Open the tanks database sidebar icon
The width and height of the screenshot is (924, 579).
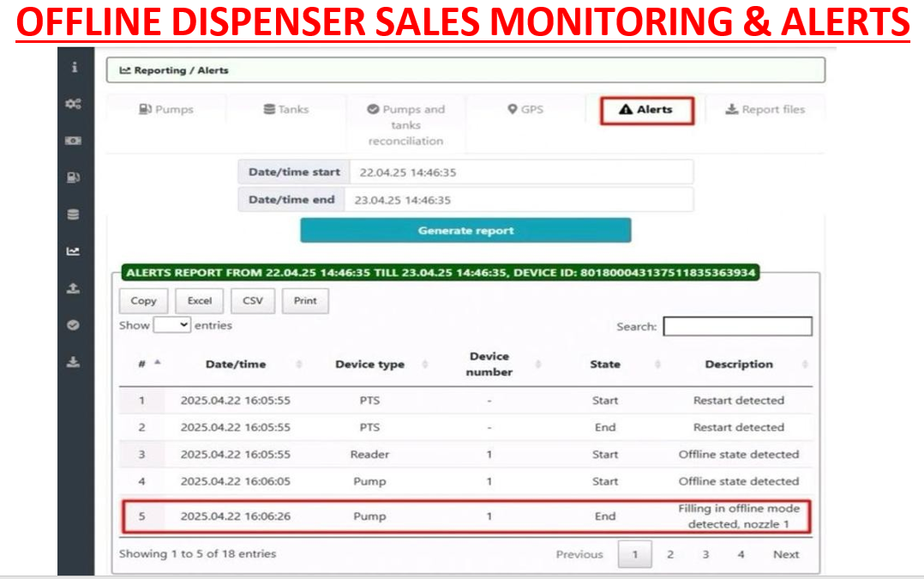pyautogui.click(x=75, y=214)
